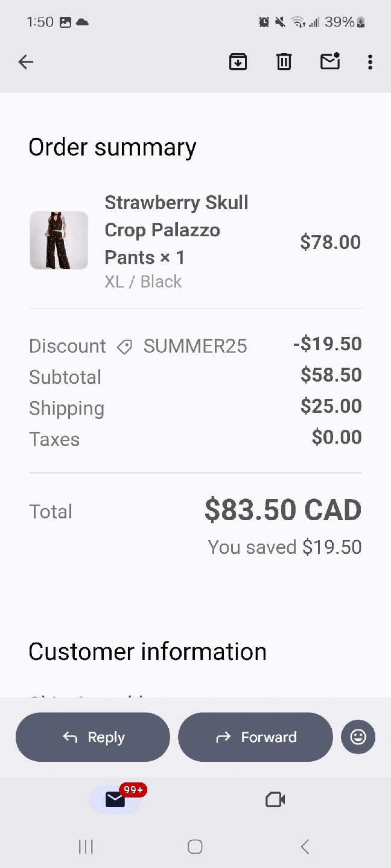The width and height of the screenshot is (391, 868).
Task: Tap the Forward button
Action: tap(255, 737)
